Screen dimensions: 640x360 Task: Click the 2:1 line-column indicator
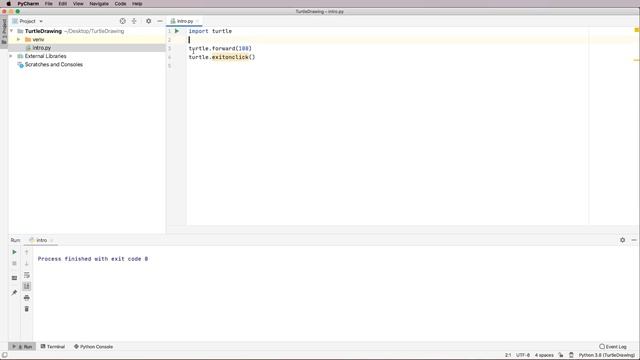pyautogui.click(x=508, y=355)
